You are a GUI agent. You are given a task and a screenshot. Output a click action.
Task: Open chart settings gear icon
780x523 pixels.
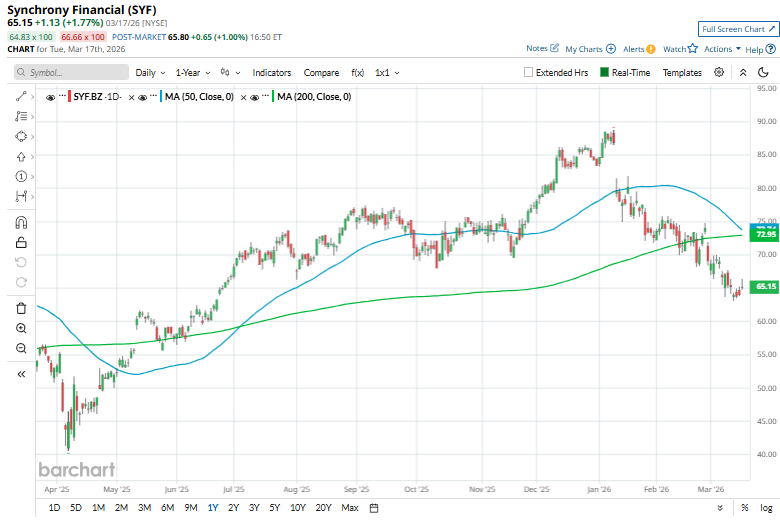coord(719,73)
